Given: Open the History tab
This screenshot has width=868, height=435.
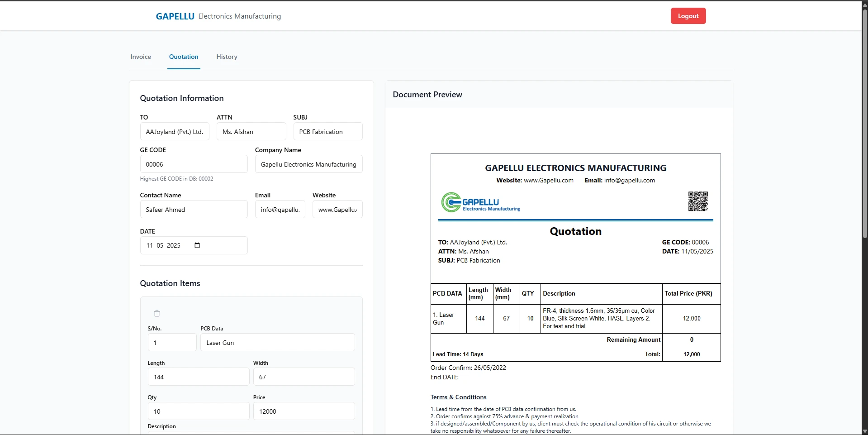Looking at the screenshot, I should (227, 57).
